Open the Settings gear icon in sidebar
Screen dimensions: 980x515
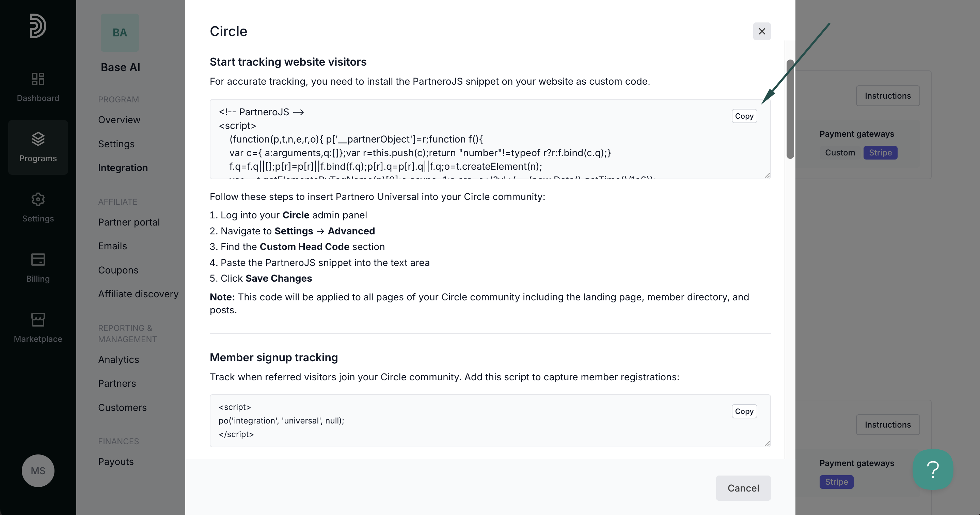(x=38, y=199)
